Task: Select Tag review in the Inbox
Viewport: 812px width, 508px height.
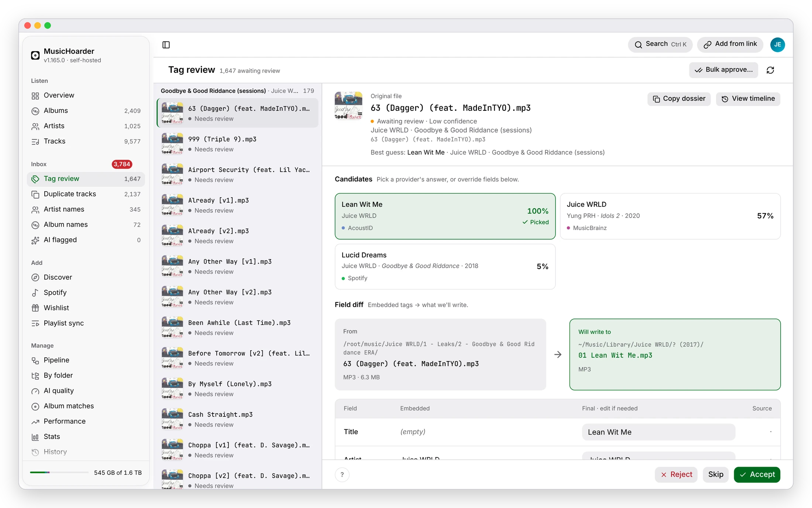Action: click(x=86, y=179)
